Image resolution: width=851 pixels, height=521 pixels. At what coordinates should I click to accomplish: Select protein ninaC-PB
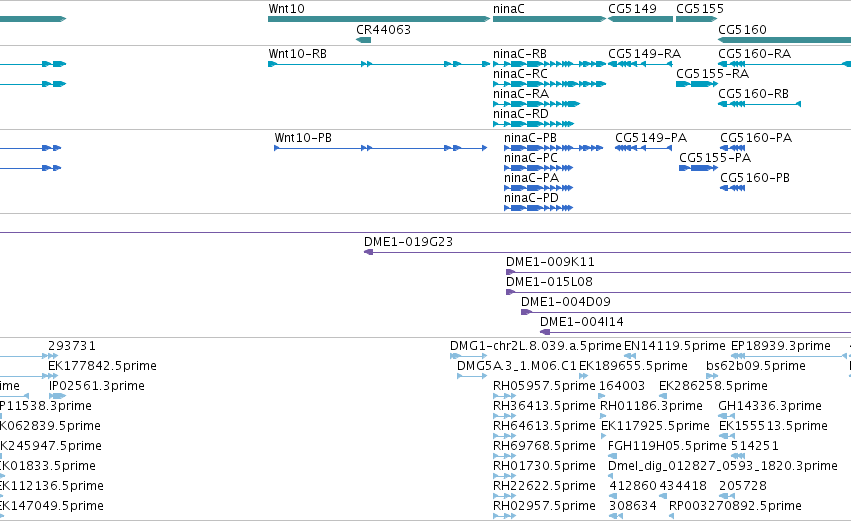tap(554, 148)
